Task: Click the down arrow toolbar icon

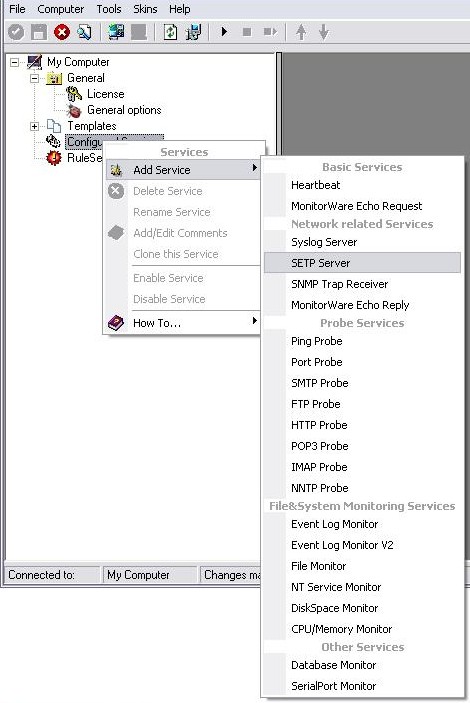Action: 324,32
